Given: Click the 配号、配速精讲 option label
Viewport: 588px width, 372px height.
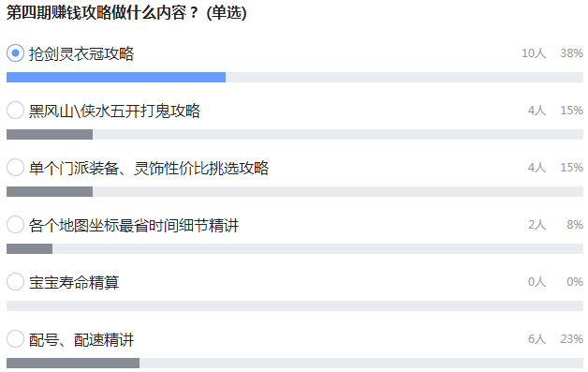Looking at the screenshot, I should (81, 339).
